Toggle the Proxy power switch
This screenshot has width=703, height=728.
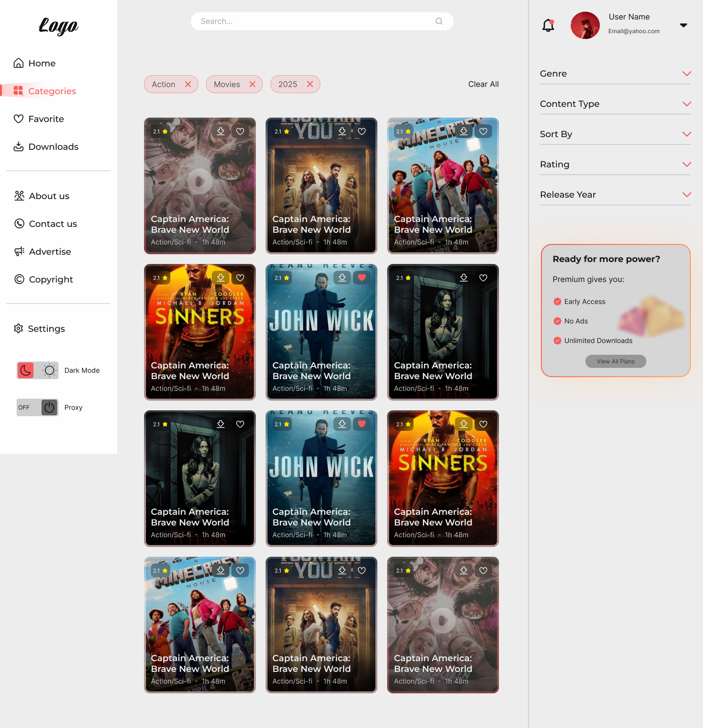(49, 407)
